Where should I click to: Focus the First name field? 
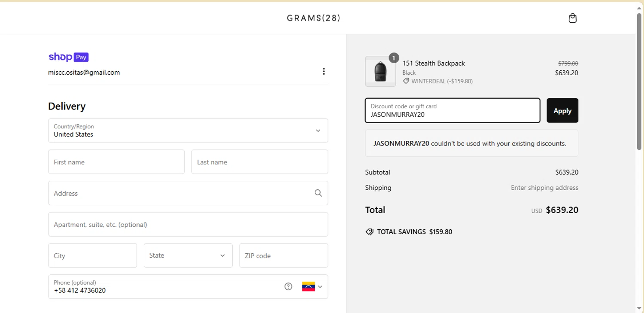click(116, 162)
